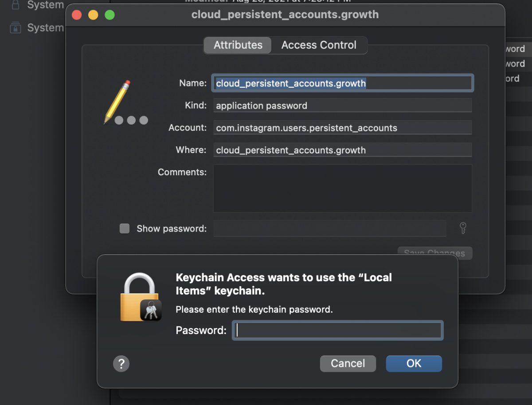Click inside the Comments text area

click(342, 189)
